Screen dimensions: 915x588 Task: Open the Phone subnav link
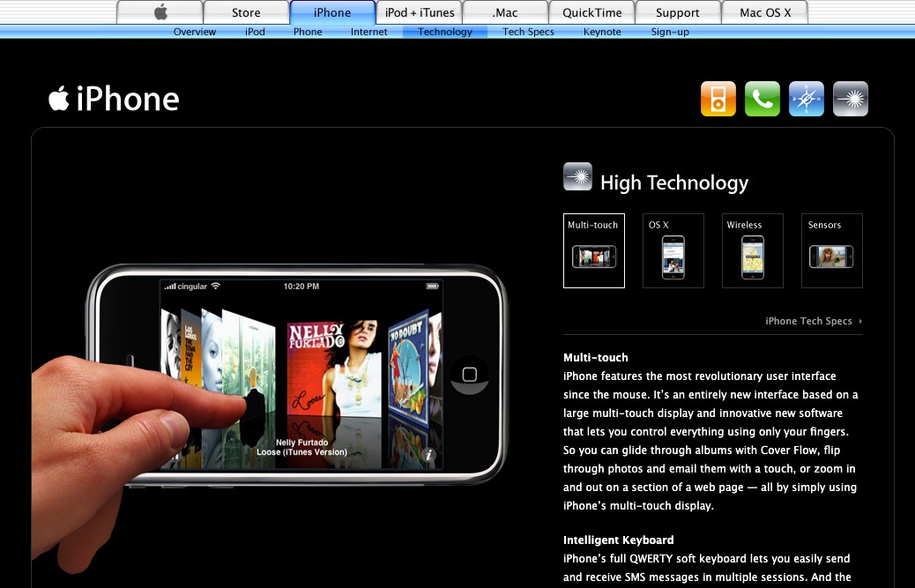pos(308,32)
